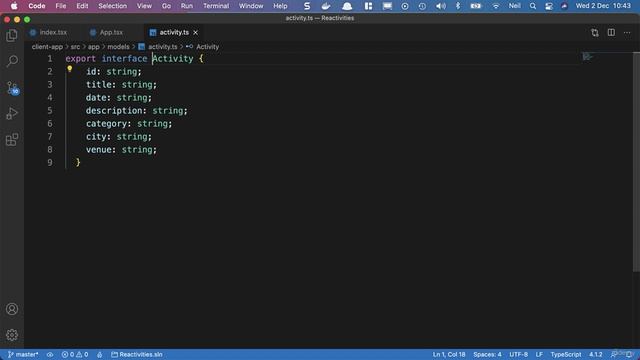Viewport: 640px width, 360px height.
Task: Open Spotlight search in macOS menu bar
Action: pos(533,6)
